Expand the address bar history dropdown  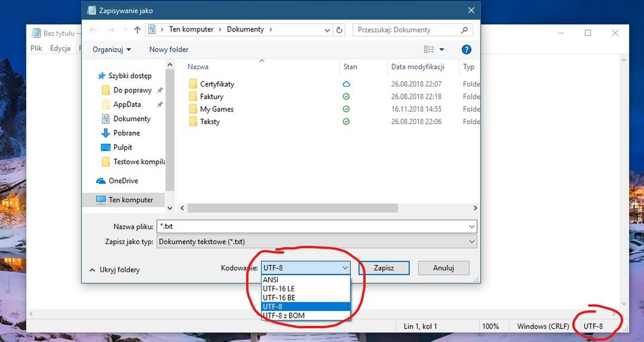(327, 30)
